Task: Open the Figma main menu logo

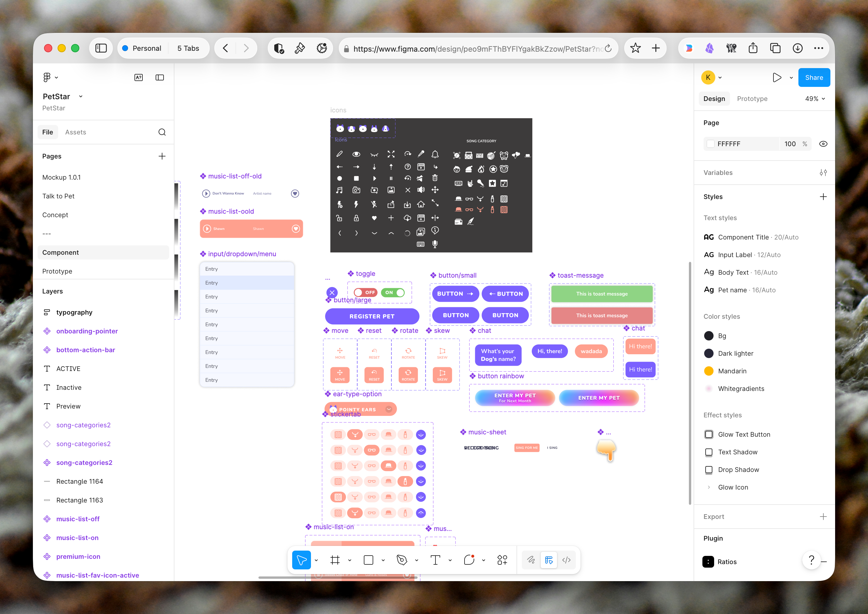Action: [x=47, y=77]
